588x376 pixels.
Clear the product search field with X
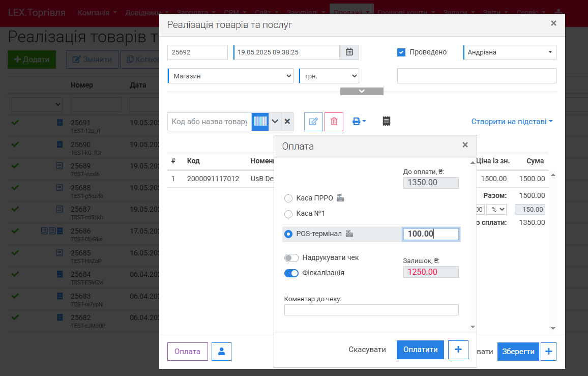click(287, 122)
